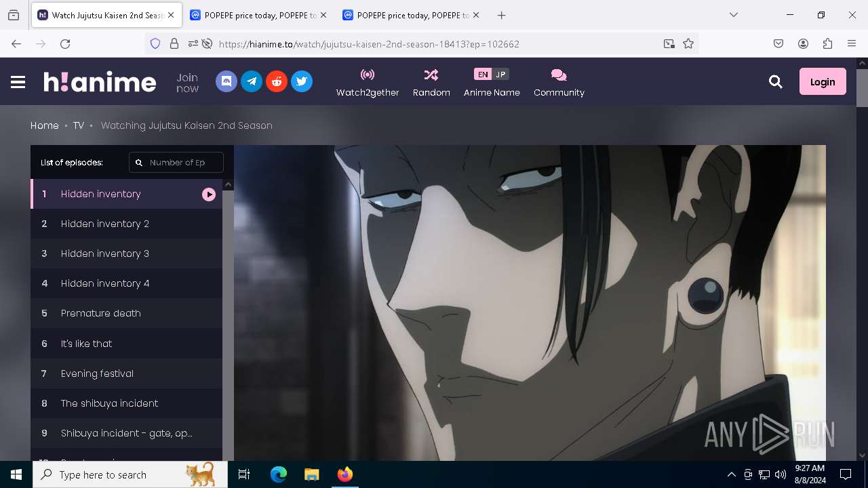Image resolution: width=868 pixels, height=488 pixels.
Task: Open notifications action center
Action: (x=846, y=474)
